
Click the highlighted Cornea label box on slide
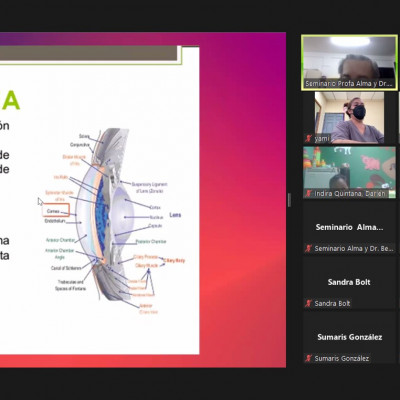pyautogui.click(x=56, y=210)
